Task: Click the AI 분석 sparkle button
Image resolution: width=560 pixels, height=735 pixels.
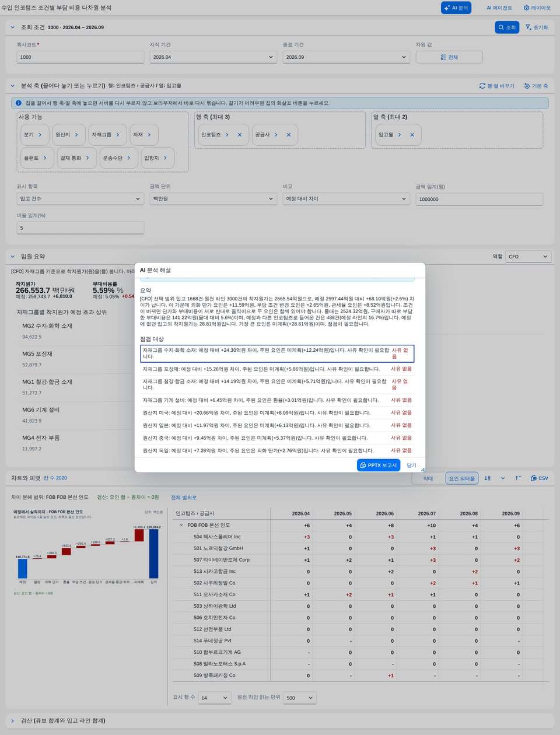Action: click(x=456, y=8)
